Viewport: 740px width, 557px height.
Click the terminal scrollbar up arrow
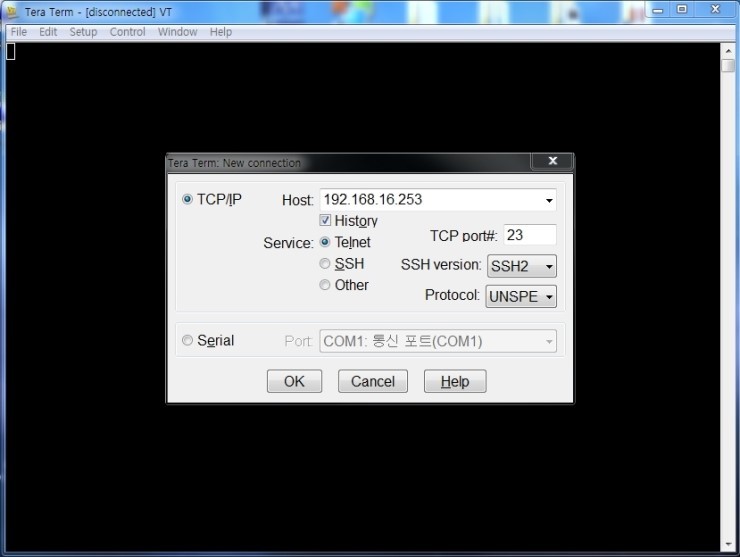pos(728,51)
